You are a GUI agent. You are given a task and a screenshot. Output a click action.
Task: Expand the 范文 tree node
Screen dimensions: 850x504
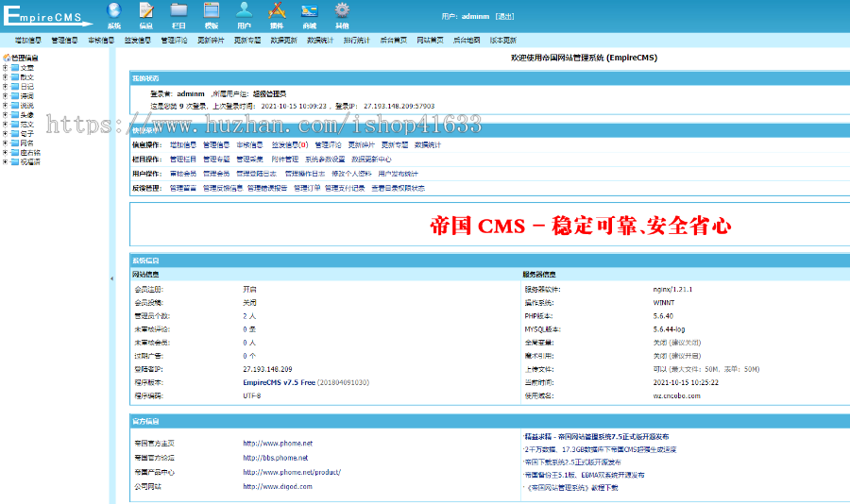[x=6, y=124]
